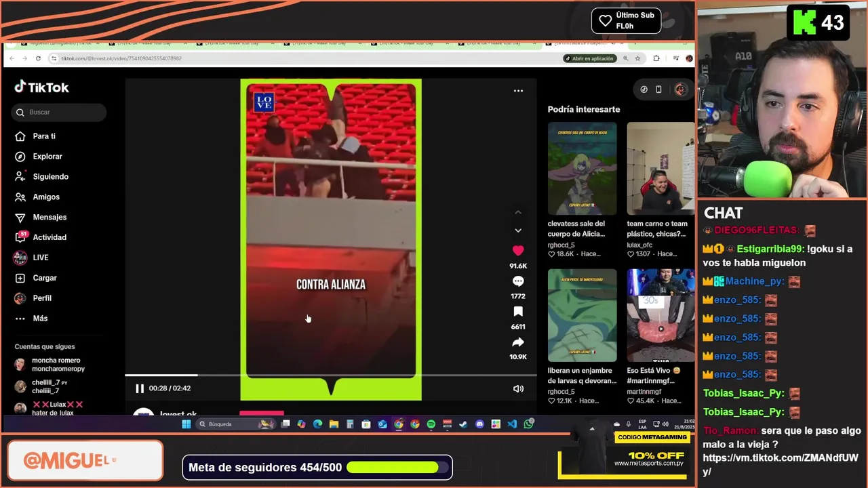The image size is (868, 488).
Task: Click the Abrir en aplicación button
Action: tap(589, 58)
